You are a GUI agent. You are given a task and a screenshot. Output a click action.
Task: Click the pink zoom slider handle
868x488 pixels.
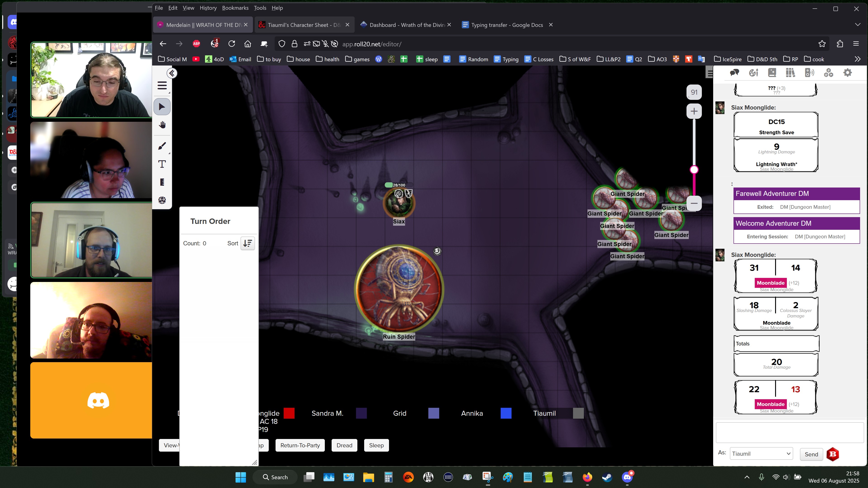tap(694, 169)
